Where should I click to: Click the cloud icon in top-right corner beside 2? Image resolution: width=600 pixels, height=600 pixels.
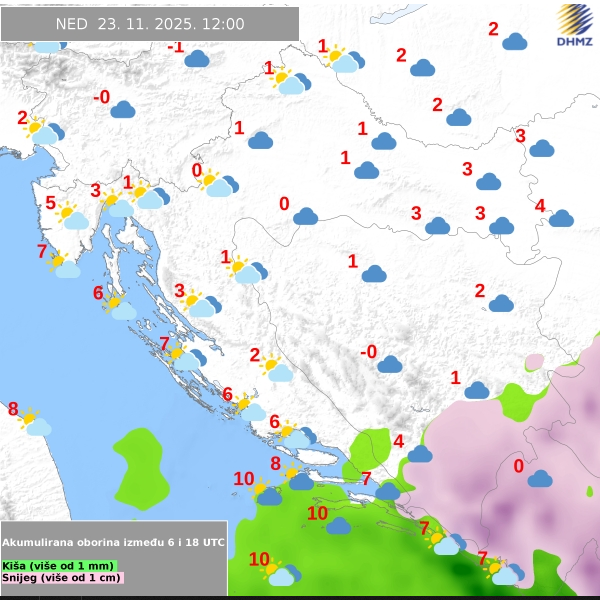515,41
